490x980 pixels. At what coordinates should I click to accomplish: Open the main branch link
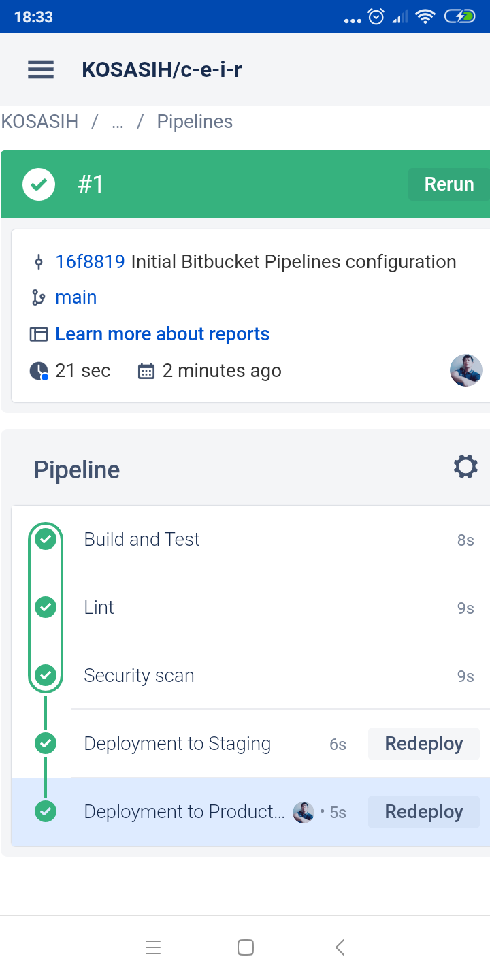[x=76, y=297]
